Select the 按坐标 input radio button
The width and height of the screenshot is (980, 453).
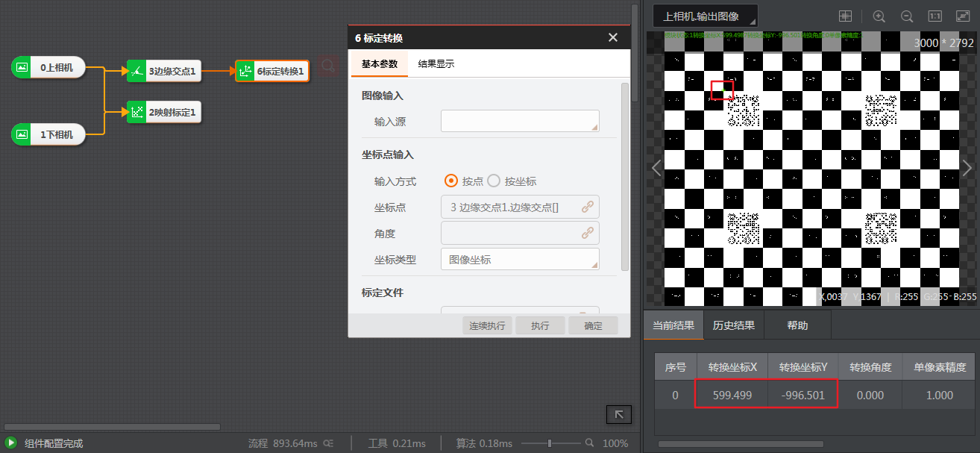tap(494, 181)
